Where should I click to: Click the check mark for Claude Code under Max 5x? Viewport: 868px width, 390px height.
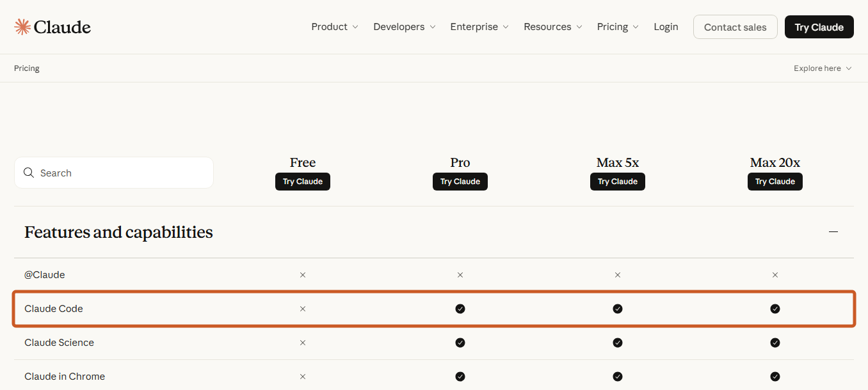[618, 309]
